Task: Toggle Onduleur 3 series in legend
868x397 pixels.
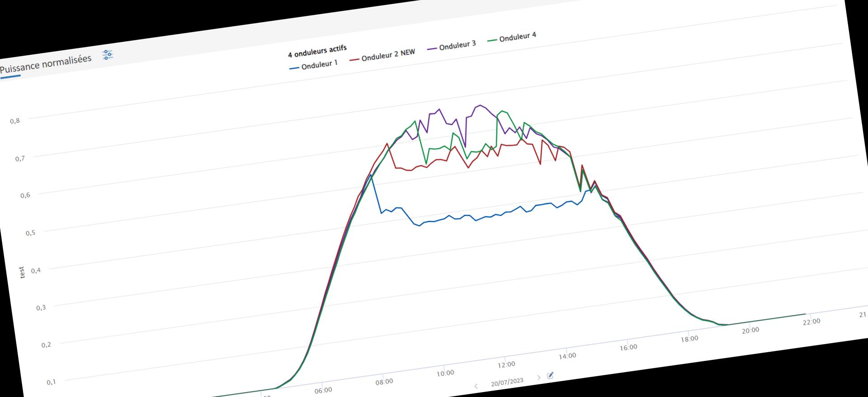Action: point(451,46)
